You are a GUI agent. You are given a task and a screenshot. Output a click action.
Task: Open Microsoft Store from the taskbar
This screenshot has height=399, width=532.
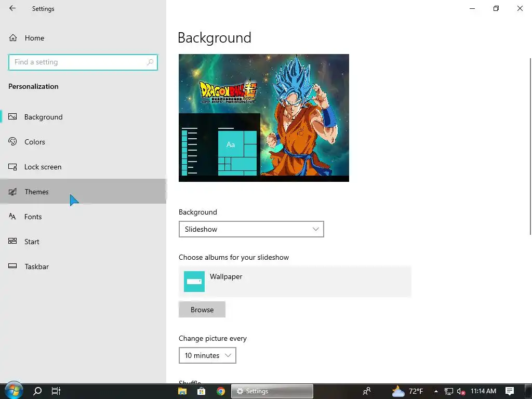pyautogui.click(x=201, y=391)
